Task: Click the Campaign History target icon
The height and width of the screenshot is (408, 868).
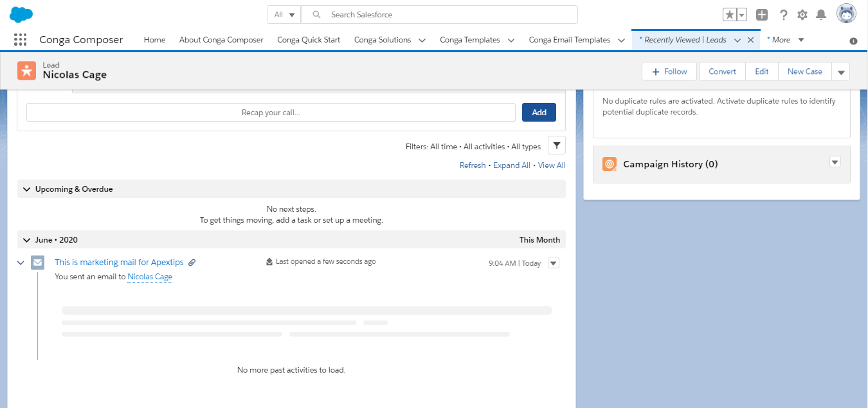Action: point(610,164)
